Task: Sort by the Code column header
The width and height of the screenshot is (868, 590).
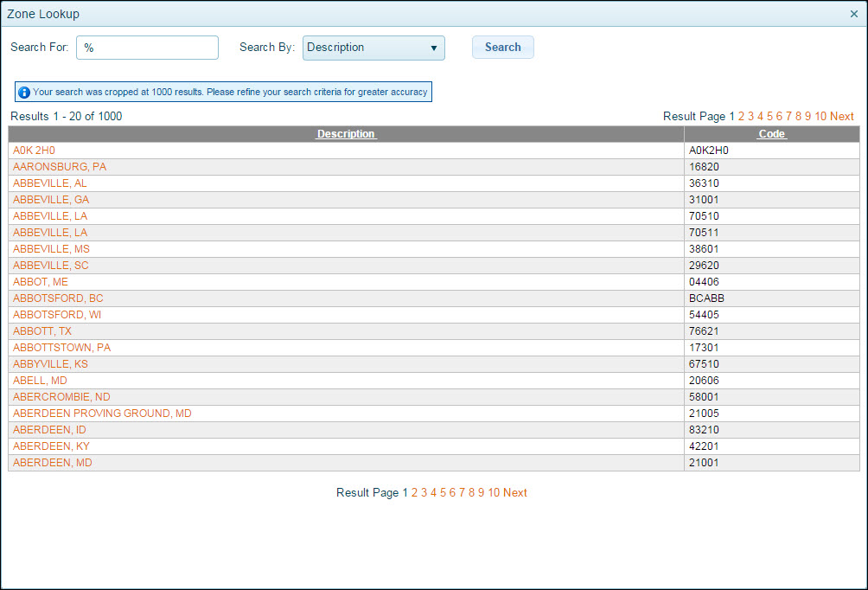Action: [771, 134]
